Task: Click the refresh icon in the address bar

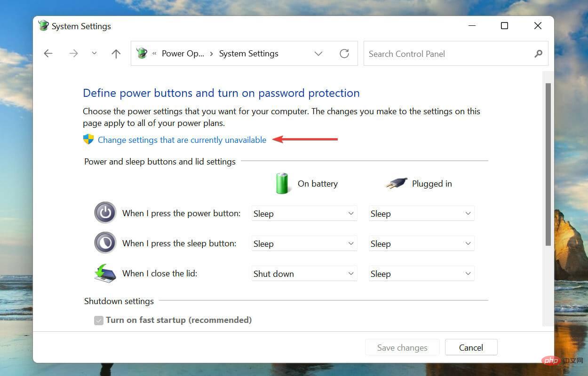Action: (x=344, y=54)
